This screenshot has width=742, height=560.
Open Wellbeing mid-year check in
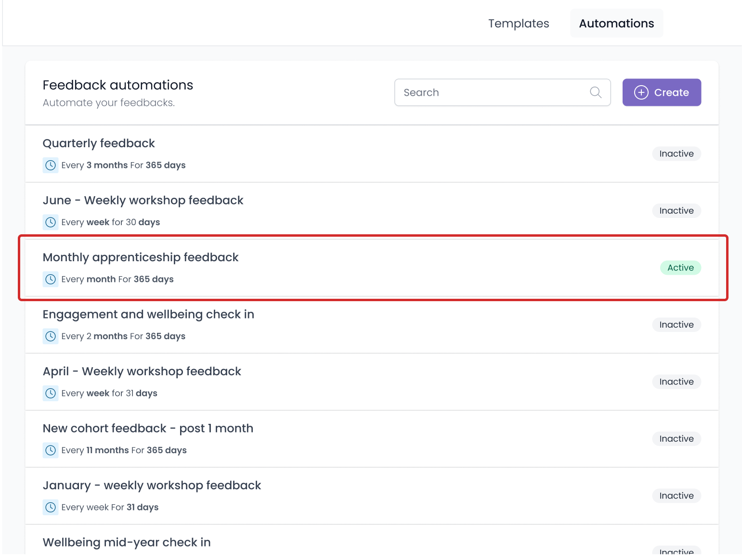[x=127, y=542]
